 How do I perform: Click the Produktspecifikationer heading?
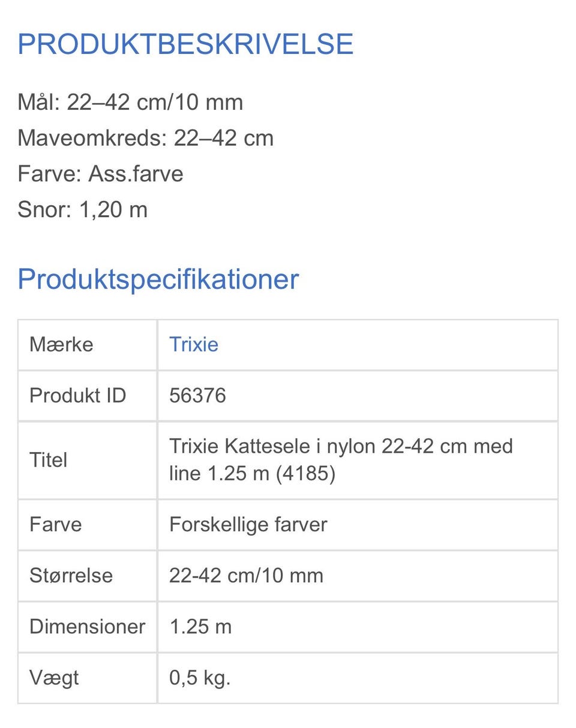point(158,279)
